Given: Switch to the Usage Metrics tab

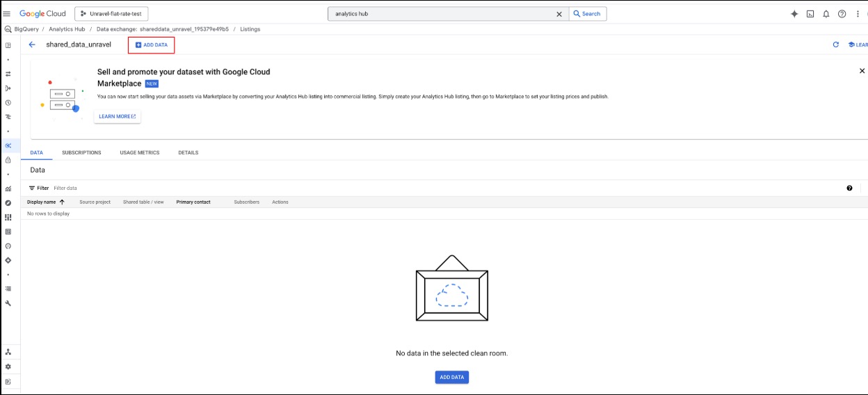Looking at the screenshot, I should click(139, 152).
